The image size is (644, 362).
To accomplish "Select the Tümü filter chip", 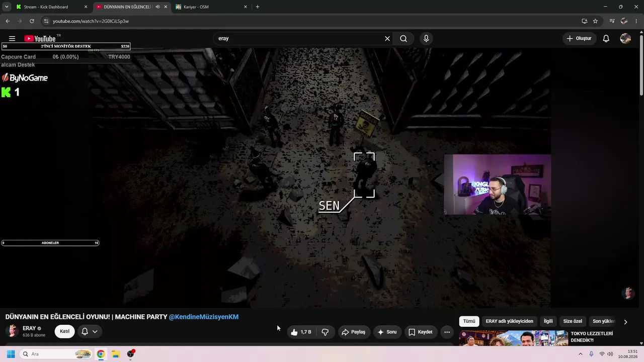I will (x=469, y=321).
